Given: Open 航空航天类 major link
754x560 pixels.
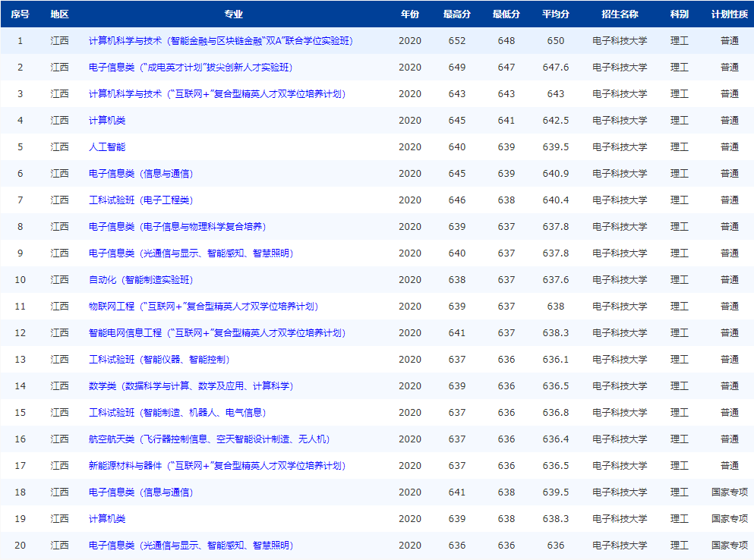Looking at the screenshot, I should [209, 439].
